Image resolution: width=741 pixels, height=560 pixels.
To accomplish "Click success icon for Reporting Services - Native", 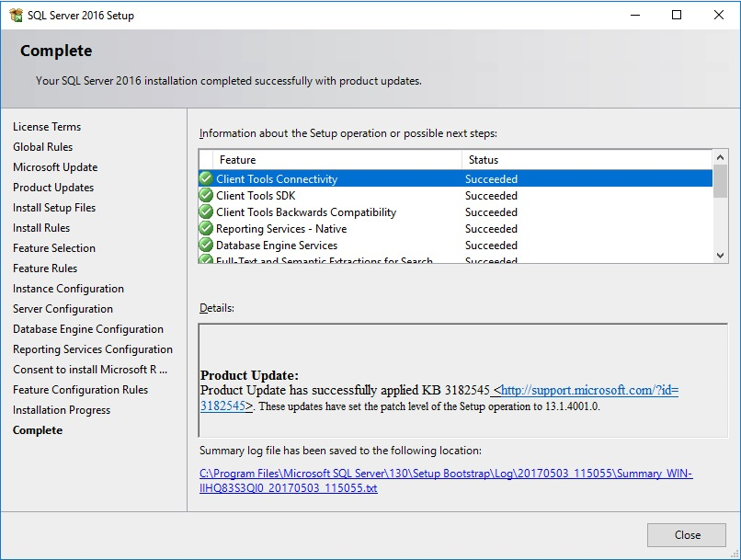I will pos(206,228).
